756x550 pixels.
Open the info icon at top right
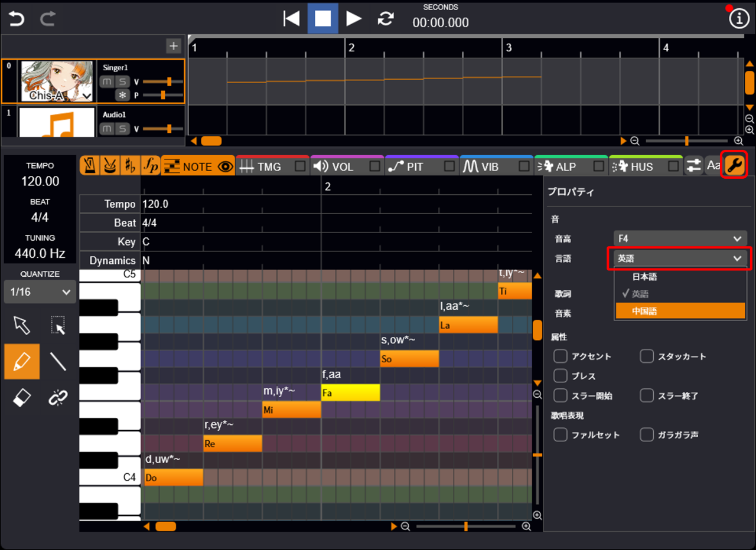(x=739, y=19)
